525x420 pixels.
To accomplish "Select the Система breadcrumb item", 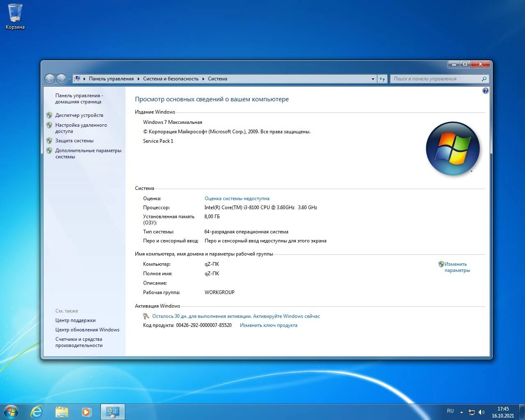I will point(217,79).
